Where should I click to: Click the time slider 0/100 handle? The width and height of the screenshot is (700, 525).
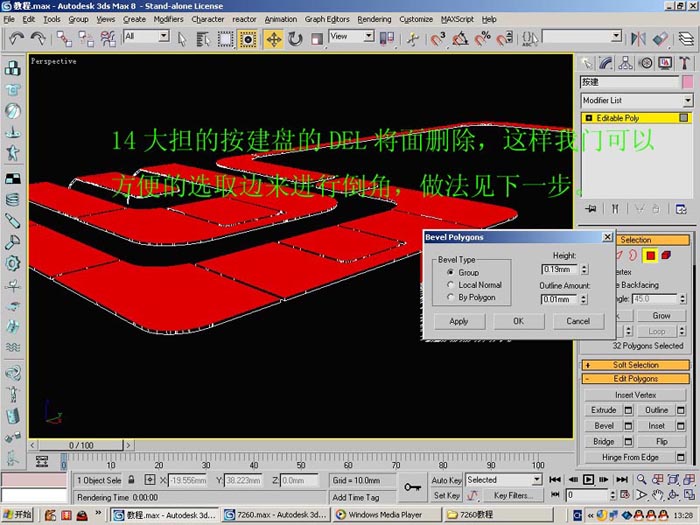pyautogui.click(x=81, y=445)
